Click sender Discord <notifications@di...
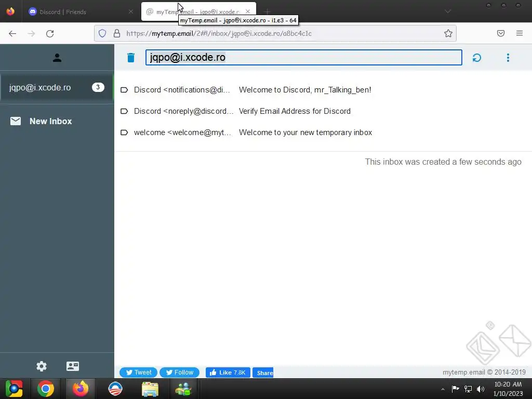 tap(182, 90)
